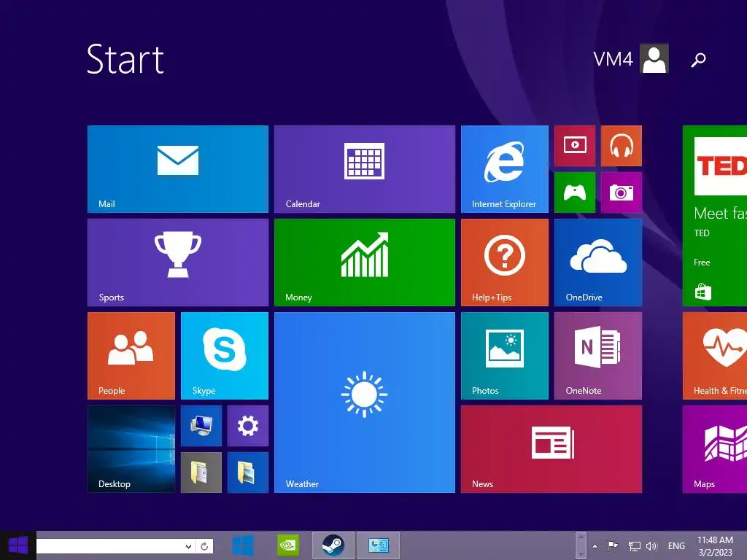747x560 pixels.
Task: Open the Money tile
Action: [x=365, y=262]
